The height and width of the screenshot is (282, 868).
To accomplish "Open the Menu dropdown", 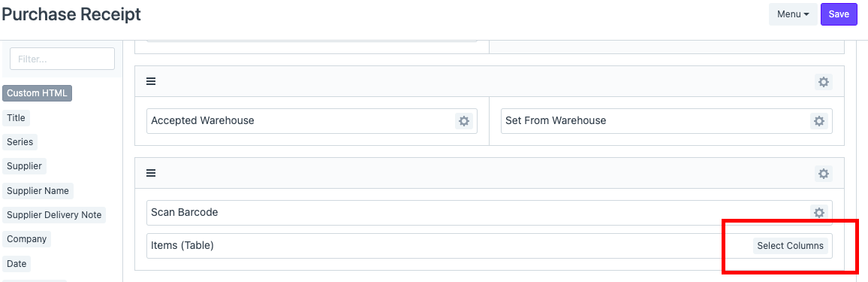I will click(793, 14).
